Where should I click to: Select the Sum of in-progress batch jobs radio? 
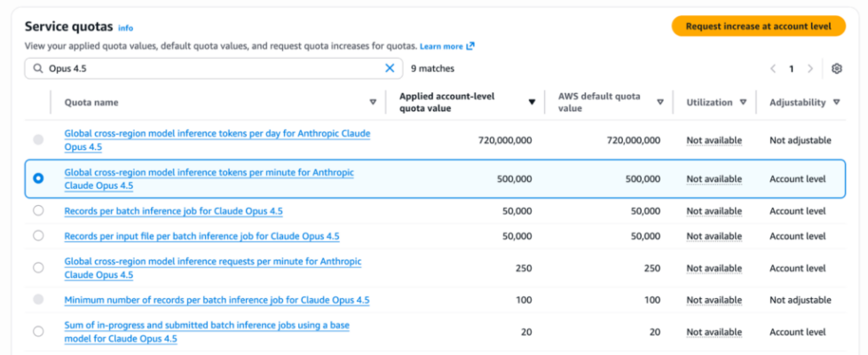[x=38, y=331]
